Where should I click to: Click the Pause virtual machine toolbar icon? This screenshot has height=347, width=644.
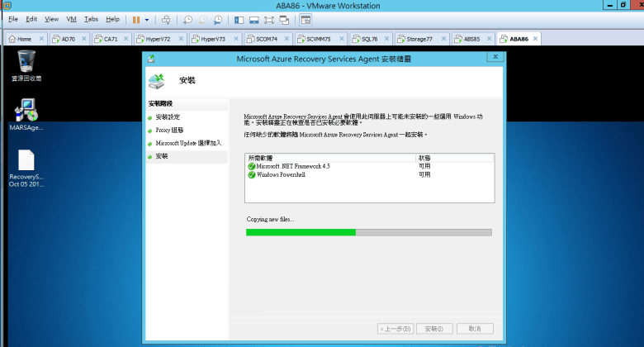coord(136,19)
